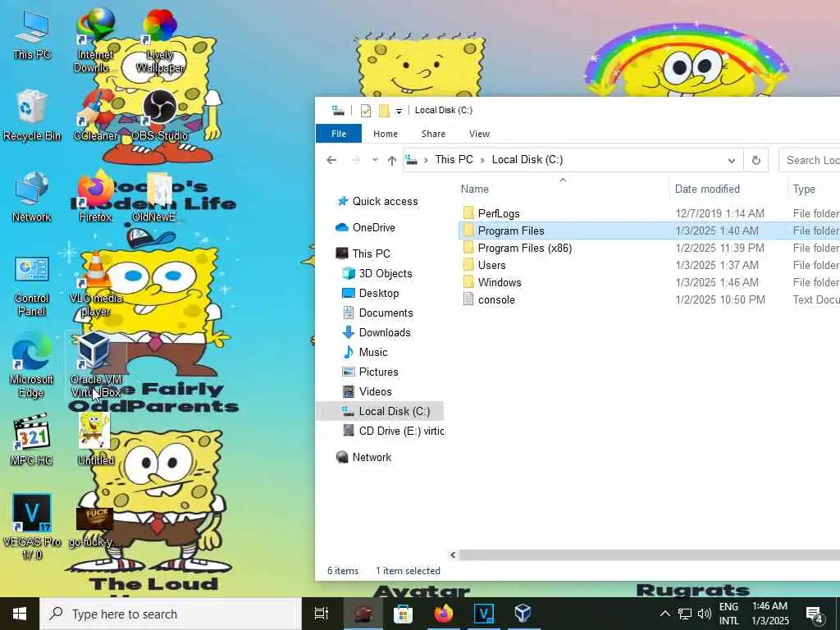This screenshot has height=630, width=840.
Task: Open the View ribbon tab
Action: point(479,134)
